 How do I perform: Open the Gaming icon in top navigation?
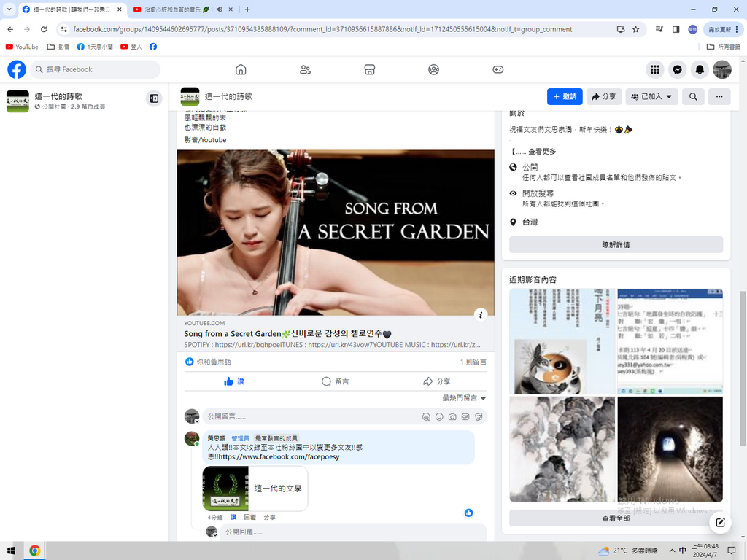pyautogui.click(x=498, y=69)
